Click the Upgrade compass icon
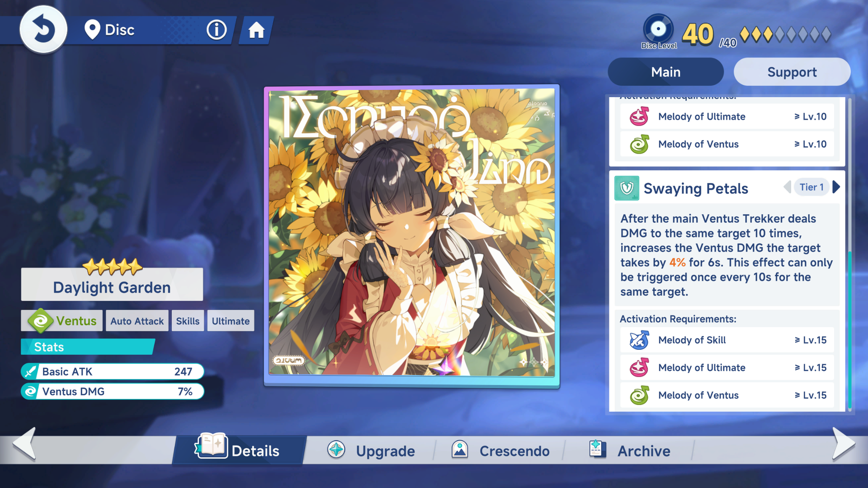The image size is (868, 488). pyautogui.click(x=336, y=450)
